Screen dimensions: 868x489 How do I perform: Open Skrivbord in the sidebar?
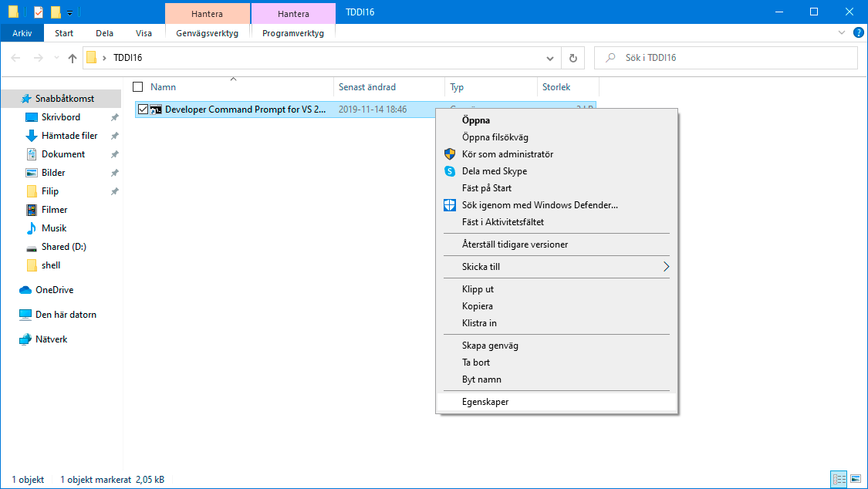(x=61, y=117)
